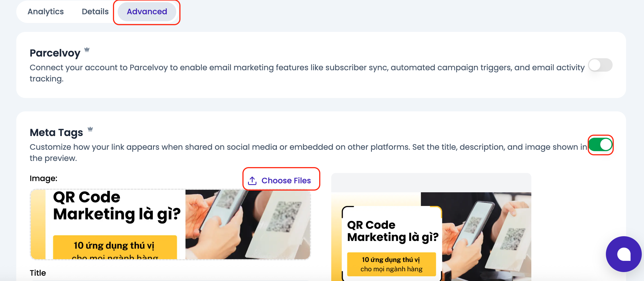The width and height of the screenshot is (644, 281).
Task: Click the upload icon in Choose Files
Action: (x=252, y=180)
